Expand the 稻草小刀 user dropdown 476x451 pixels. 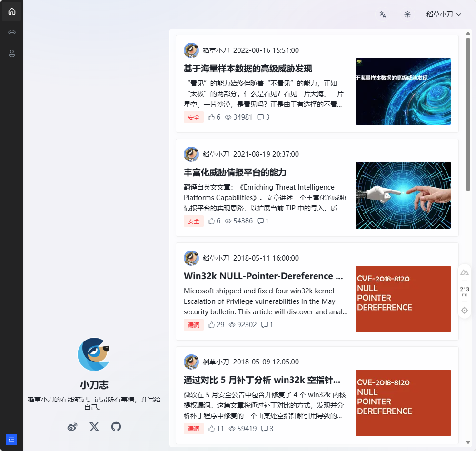click(444, 14)
